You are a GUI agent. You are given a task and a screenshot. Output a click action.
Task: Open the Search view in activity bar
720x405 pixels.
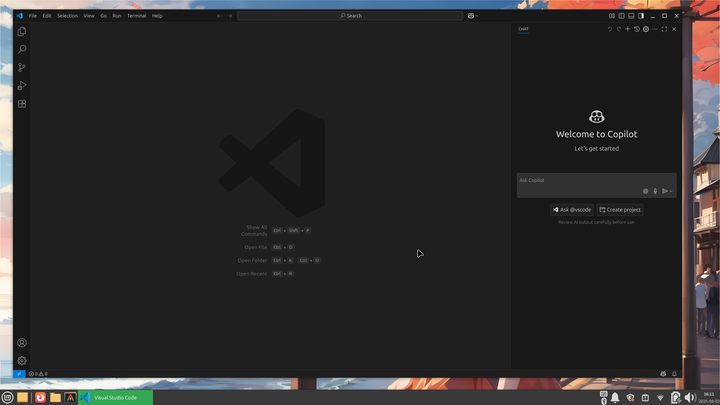point(22,50)
